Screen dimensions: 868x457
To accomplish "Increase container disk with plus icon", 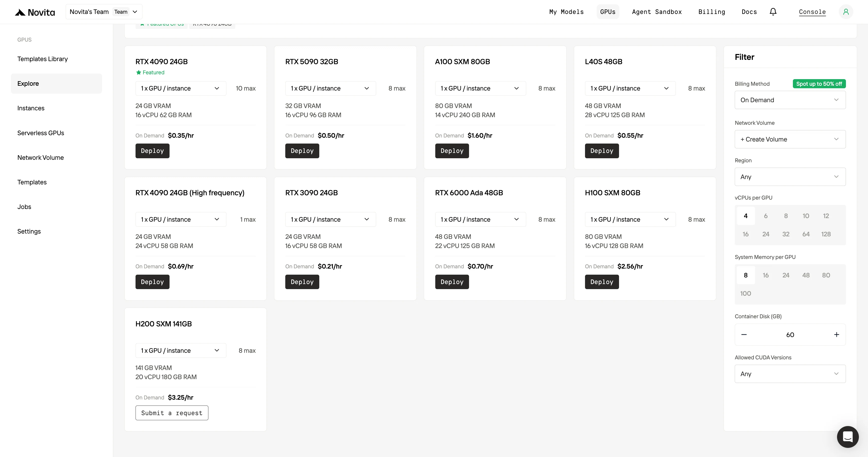I will (836, 335).
